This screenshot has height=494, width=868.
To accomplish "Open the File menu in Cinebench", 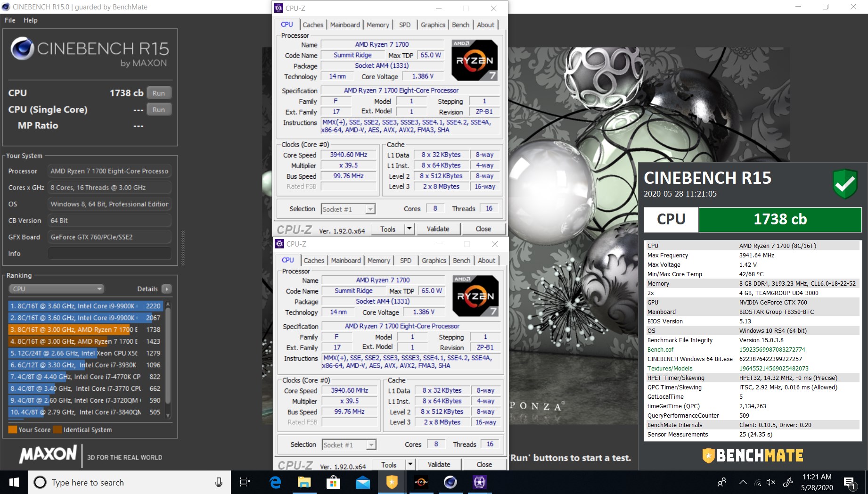I will pyautogui.click(x=10, y=20).
